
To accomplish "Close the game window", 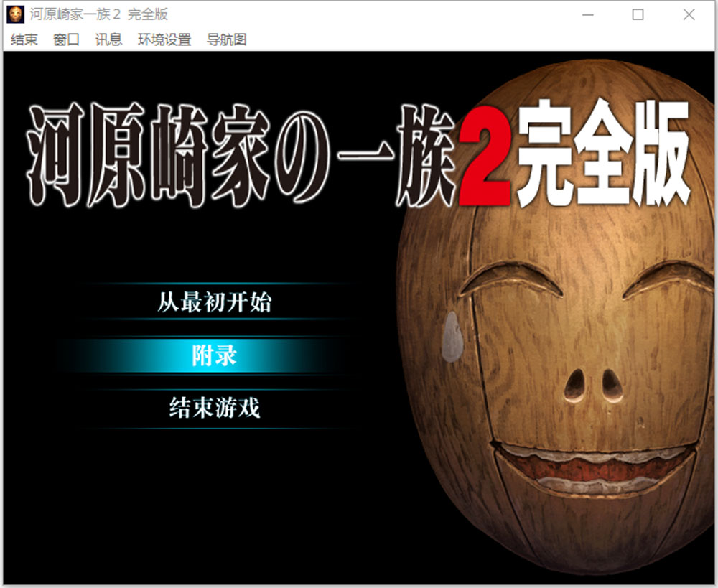I will [689, 14].
